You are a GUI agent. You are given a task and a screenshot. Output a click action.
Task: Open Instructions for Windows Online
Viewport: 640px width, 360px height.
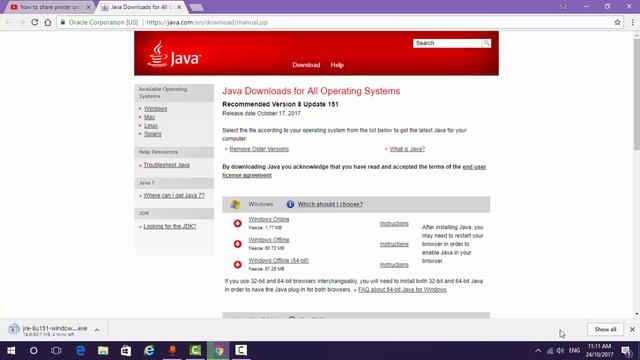[x=394, y=224]
